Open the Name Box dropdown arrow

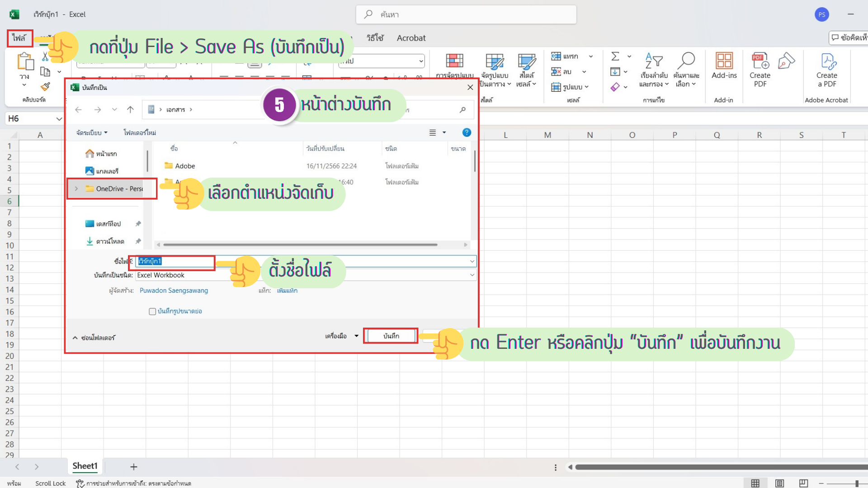tap(59, 119)
